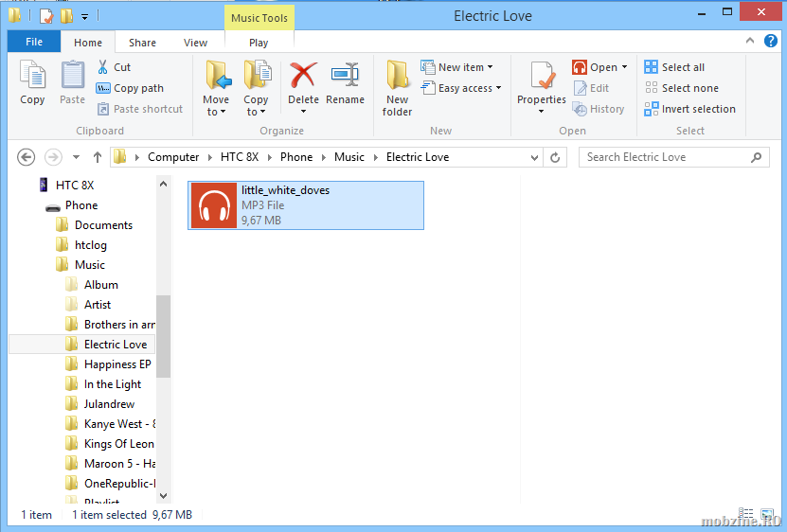This screenshot has width=787, height=532.
Task: Open Properties of the selected file
Action: tap(542, 81)
